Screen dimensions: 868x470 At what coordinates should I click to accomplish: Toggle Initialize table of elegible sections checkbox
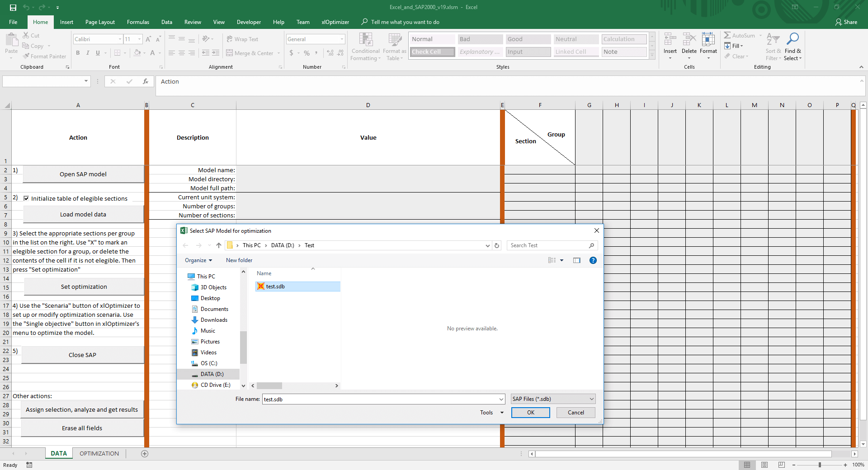tap(26, 198)
